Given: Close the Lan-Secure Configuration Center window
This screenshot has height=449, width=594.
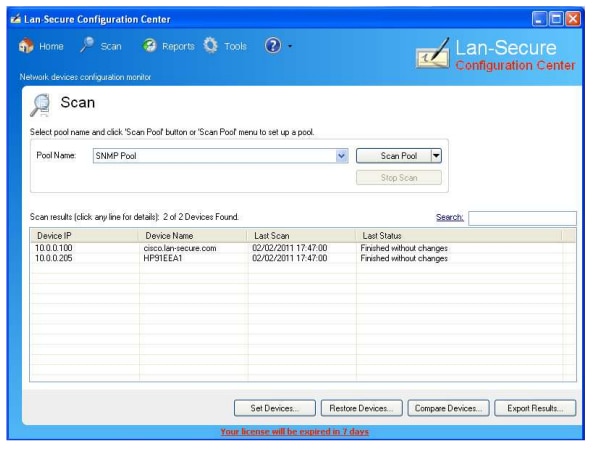Looking at the screenshot, I should (573, 19).
